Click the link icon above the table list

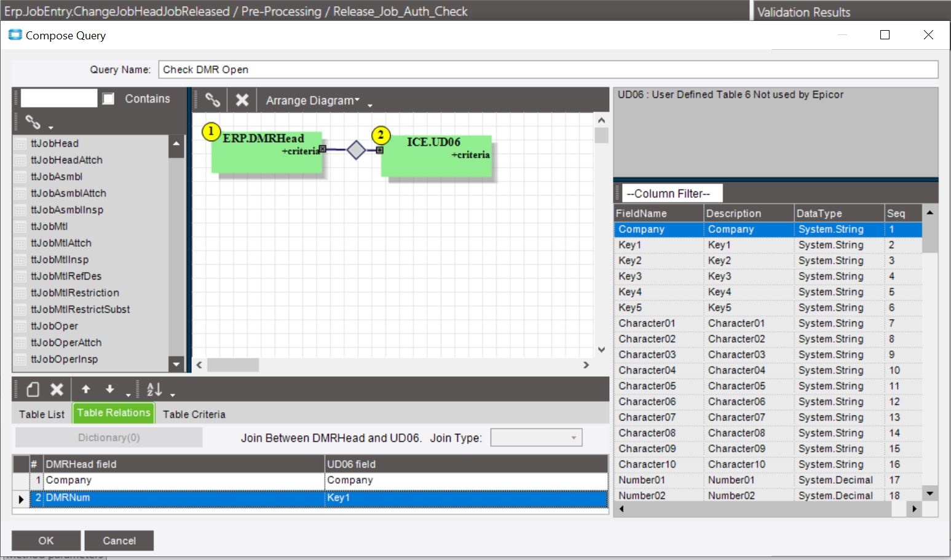(33, 122)
